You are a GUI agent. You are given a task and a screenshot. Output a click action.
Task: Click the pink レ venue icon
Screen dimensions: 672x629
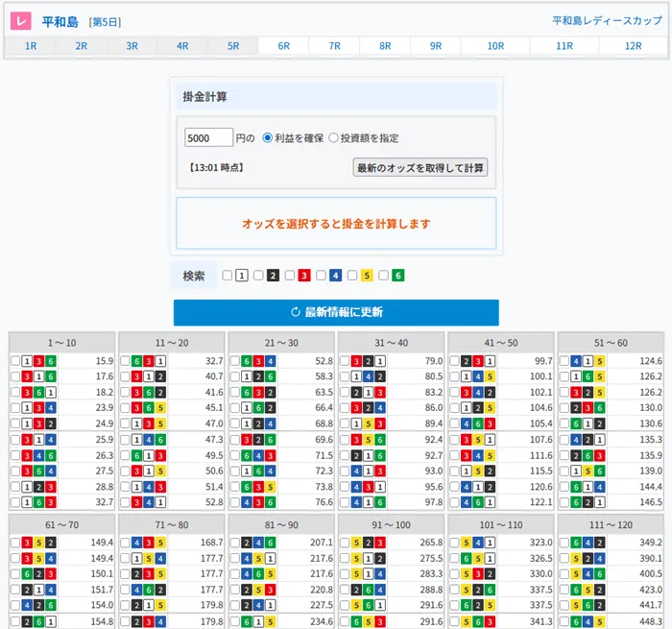coord(23,21)
